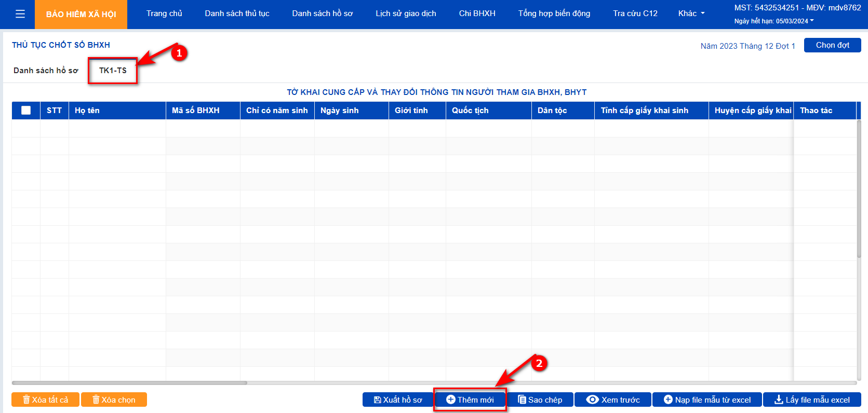
Task: Click copy icon on Sao chép
Action: [x=522, y=400]
